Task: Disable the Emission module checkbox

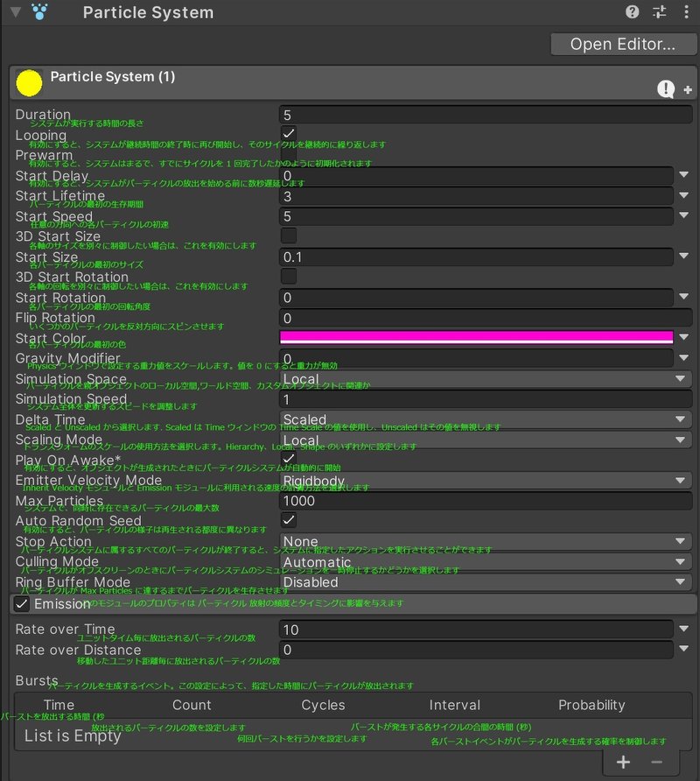Action: (21, 602)
